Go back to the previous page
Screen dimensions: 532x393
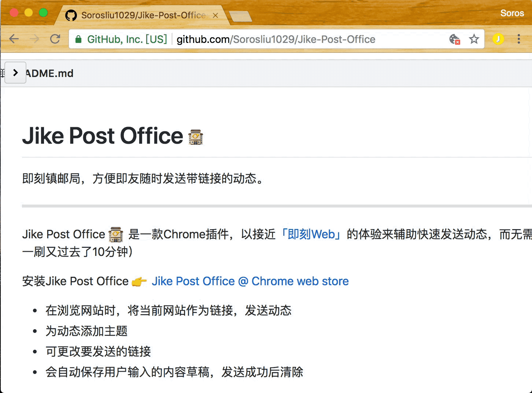pyautogui.click(x=14, y=39)
